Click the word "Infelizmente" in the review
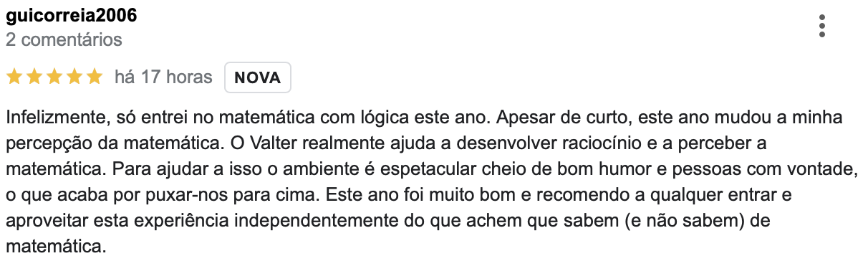 (x=56, y=117)
